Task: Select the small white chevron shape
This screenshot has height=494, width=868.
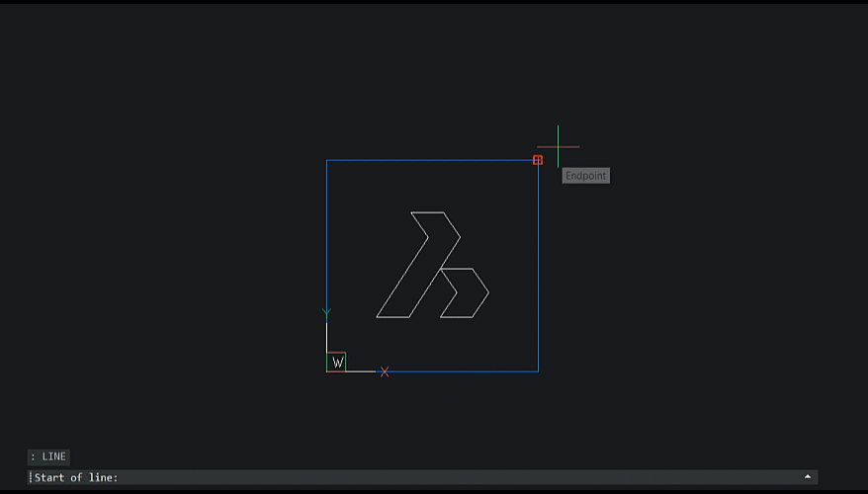Action: click(465, 292)
